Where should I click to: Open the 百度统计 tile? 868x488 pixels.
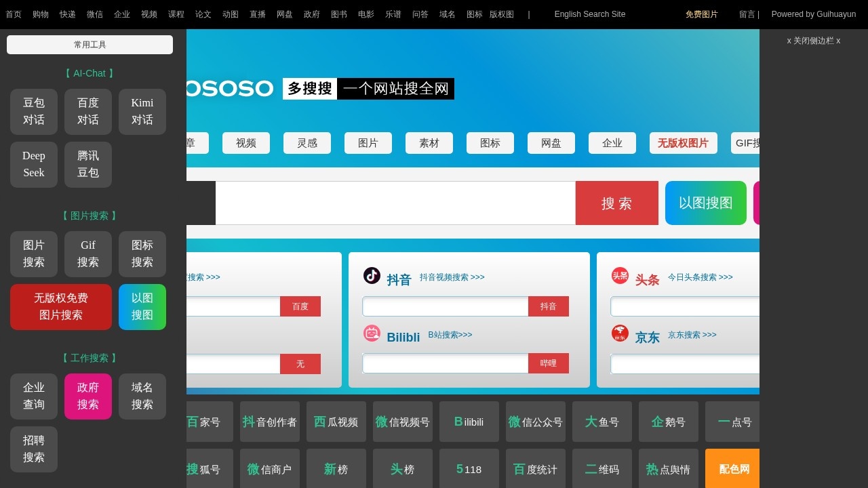click(x=536, y=468)
